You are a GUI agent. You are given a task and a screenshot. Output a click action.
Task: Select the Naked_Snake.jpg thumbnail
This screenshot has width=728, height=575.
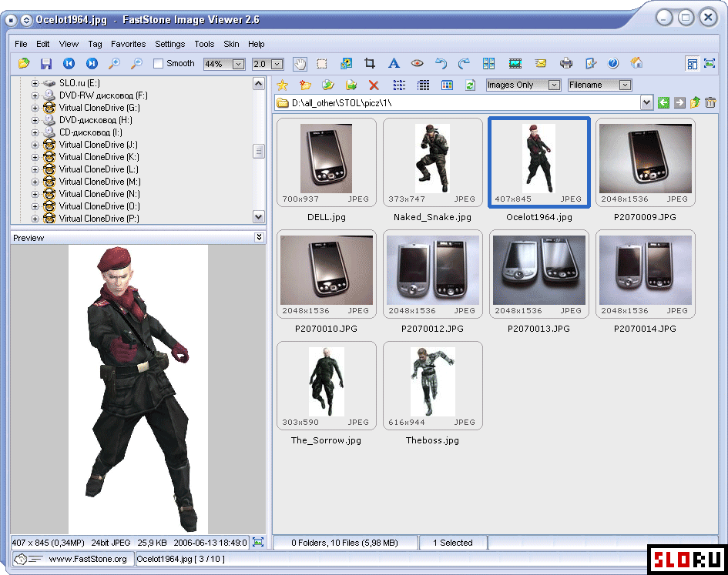tap(432, 162)
